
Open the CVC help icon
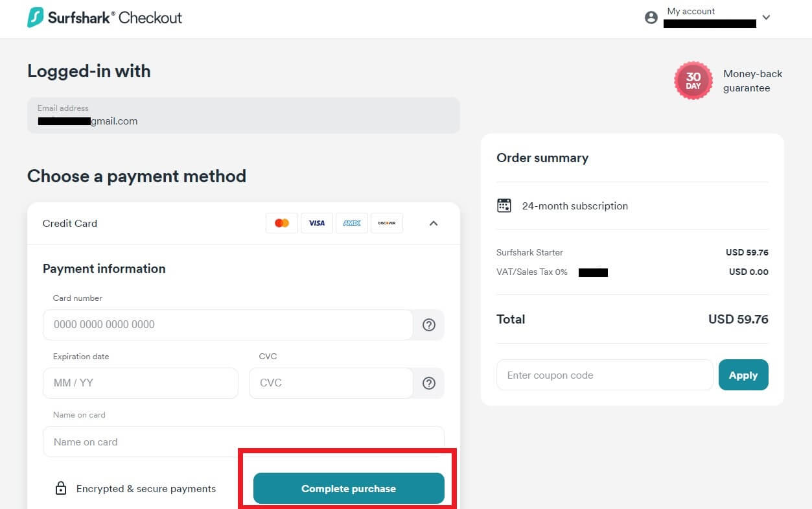pos(429,383)
